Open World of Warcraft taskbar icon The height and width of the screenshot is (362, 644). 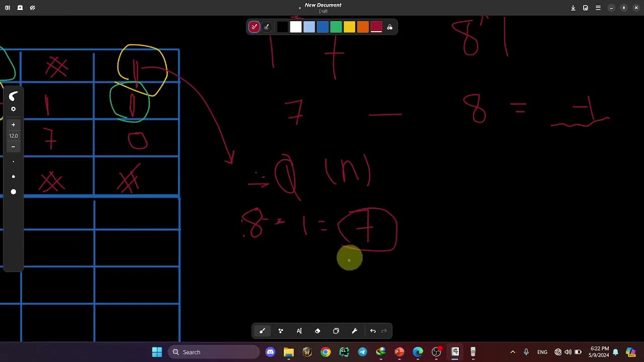tap(307, 352)
